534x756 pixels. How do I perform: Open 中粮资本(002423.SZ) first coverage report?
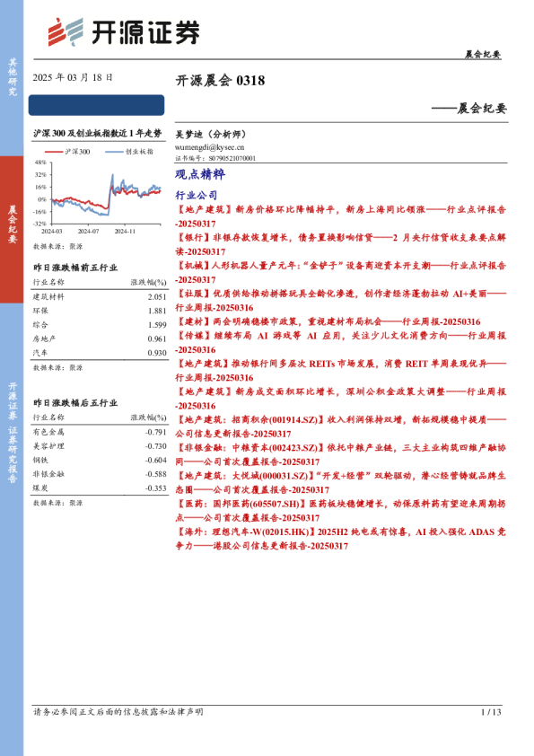[x=340, y=454]
